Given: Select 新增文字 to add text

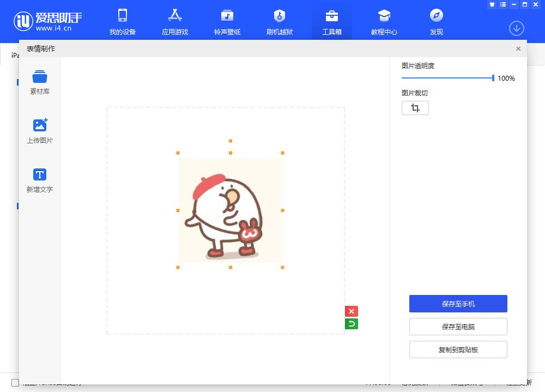Looking at the screenshot, I should pyautogui.click(x=39, y=180).
